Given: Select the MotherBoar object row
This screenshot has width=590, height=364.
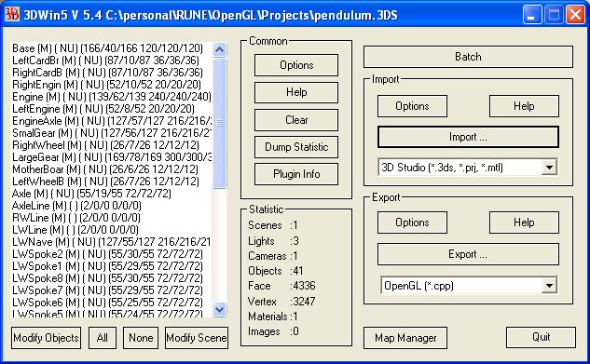Looking at the screenshot, I should 111,169.
